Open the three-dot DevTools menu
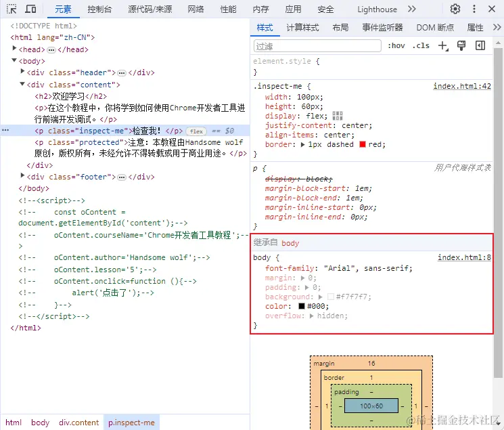Viewport: 504px width, 430px height. 474,9
